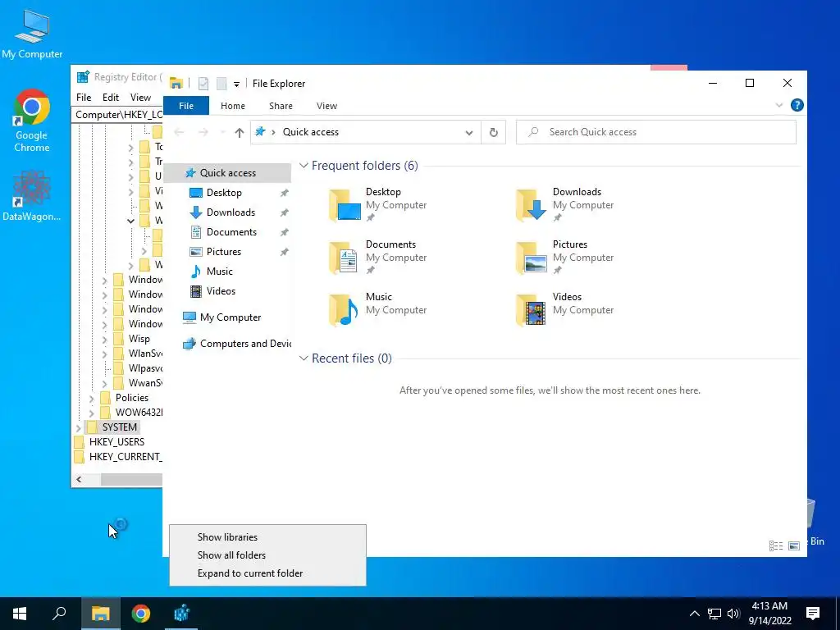Show hidden system tray icons

[694, 614]
